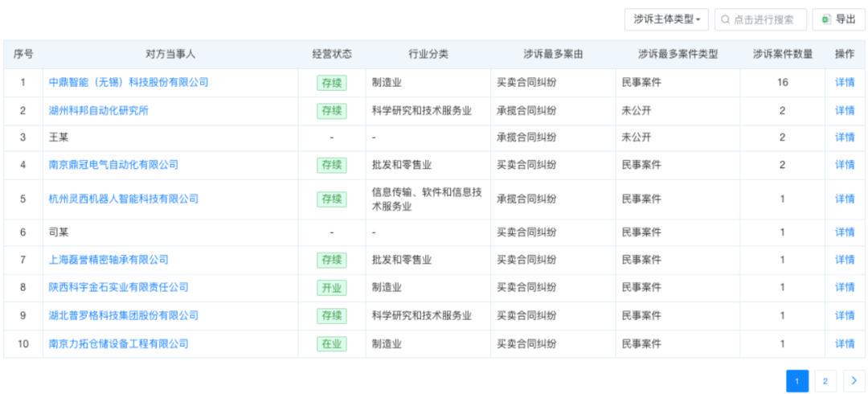868x394 pixels.
Task: Open 湖北普罗格科技集团股份有限公司 link
Action: pyautogui.click(x=124, y=315)
